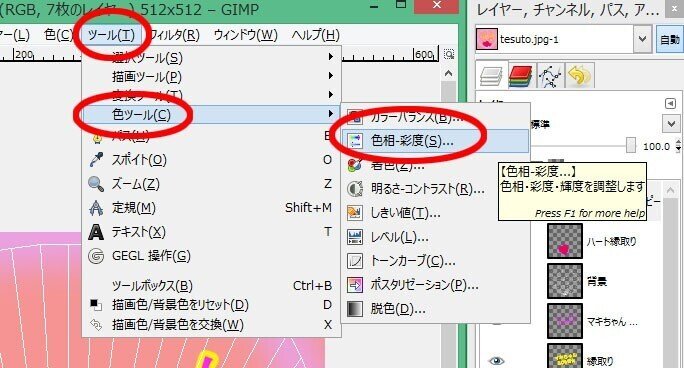Open トーンカーブ(C)... curves dialog
The image size is (684, 368).
click(435, 261)
